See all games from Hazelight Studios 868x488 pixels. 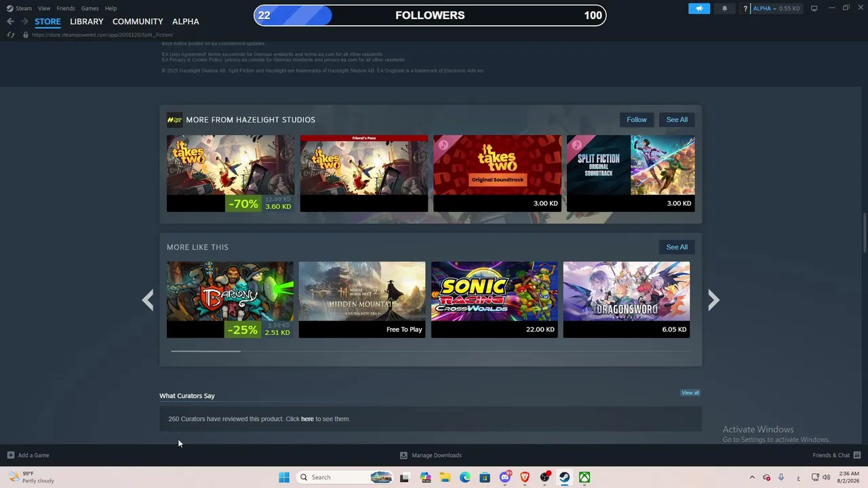click(677, 120)
